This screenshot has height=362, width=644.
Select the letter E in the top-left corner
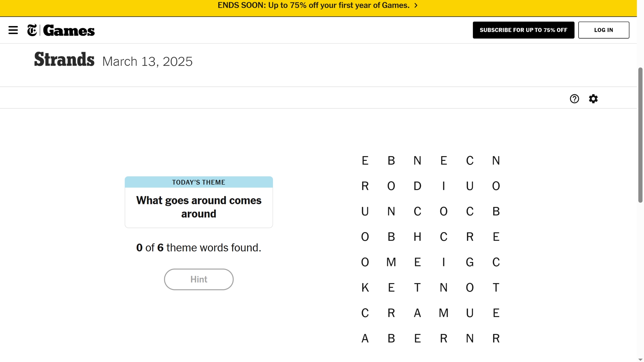[365, 161]
